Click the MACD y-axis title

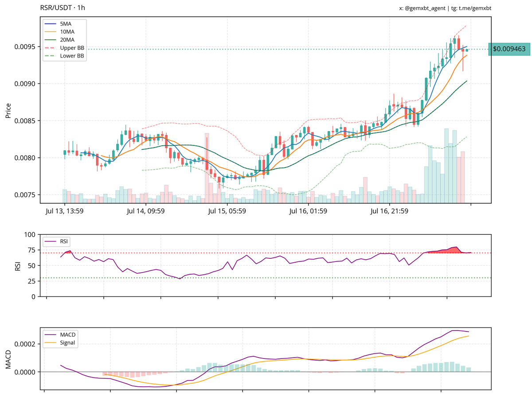pos(8,359)
